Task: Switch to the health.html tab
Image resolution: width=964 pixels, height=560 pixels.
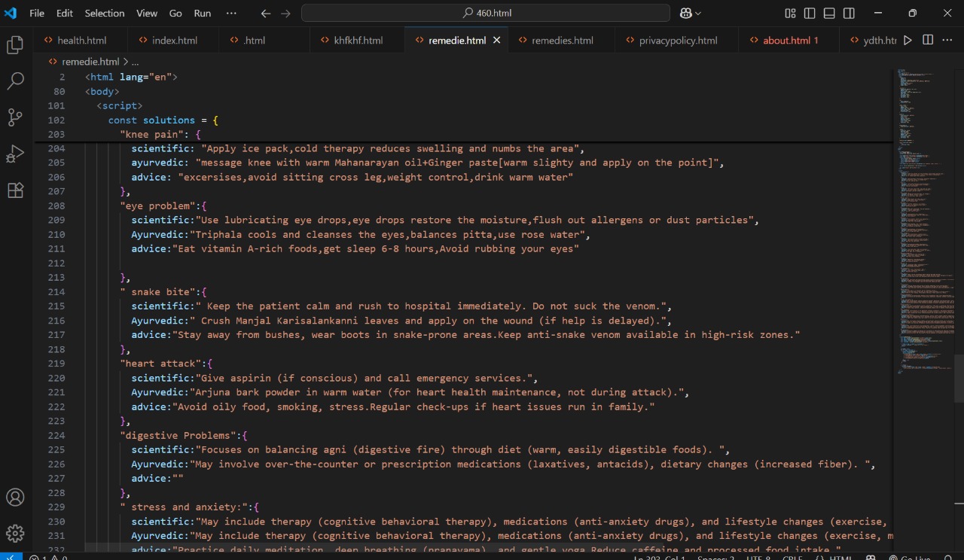Action: 81,41
